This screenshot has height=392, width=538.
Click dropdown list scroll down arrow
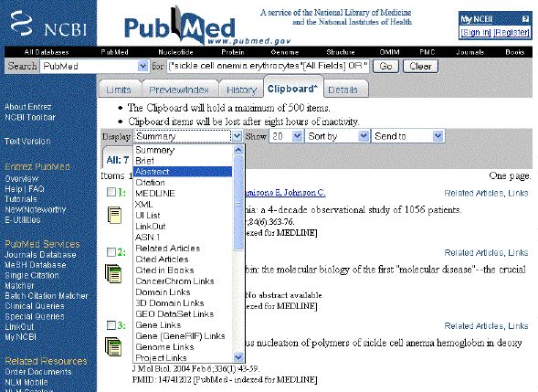click(x=238, y=357)
